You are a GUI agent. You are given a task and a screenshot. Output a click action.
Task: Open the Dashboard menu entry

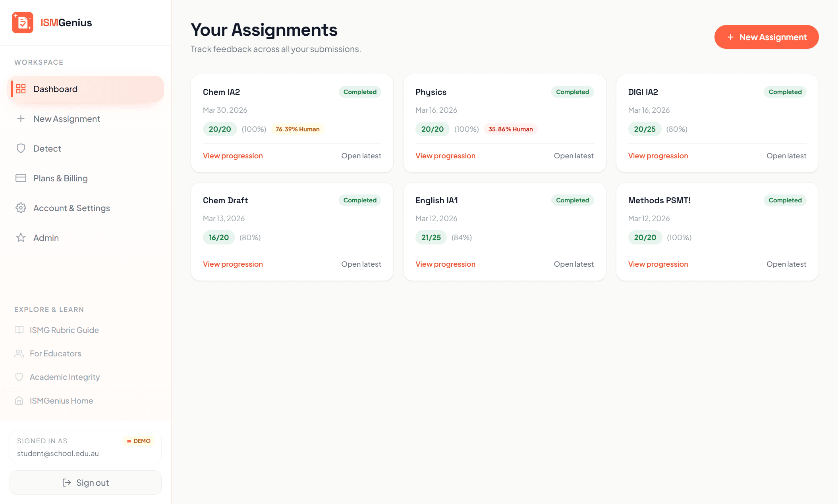(x=55, y=89)
